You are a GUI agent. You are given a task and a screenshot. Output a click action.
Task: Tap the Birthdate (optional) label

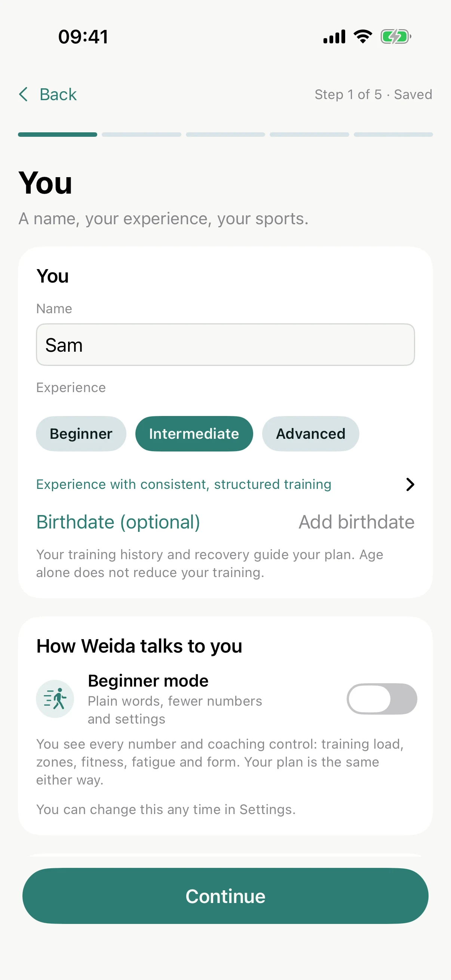tap(119, 522)
